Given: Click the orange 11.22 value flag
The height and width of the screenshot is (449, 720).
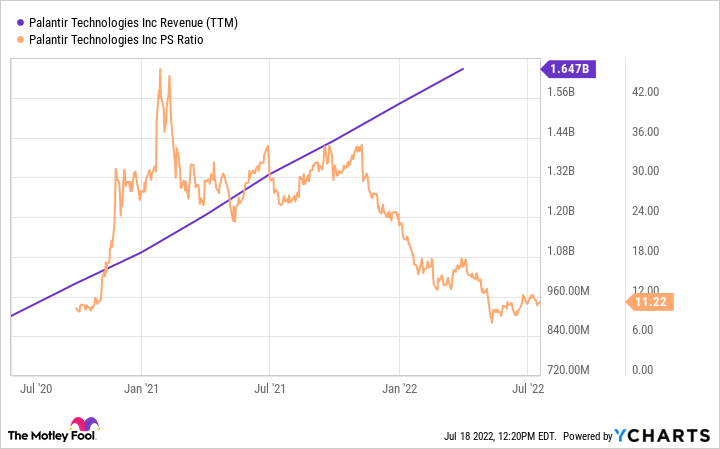Looking at the screenshot, I should [x=650, y=302].
